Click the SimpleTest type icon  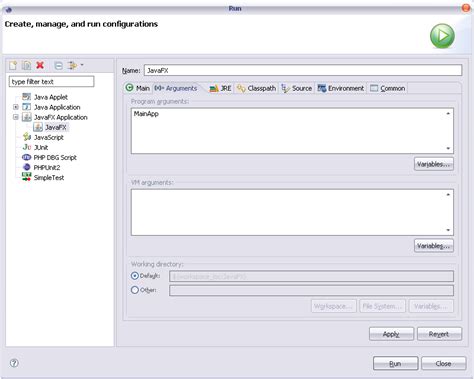26,177
